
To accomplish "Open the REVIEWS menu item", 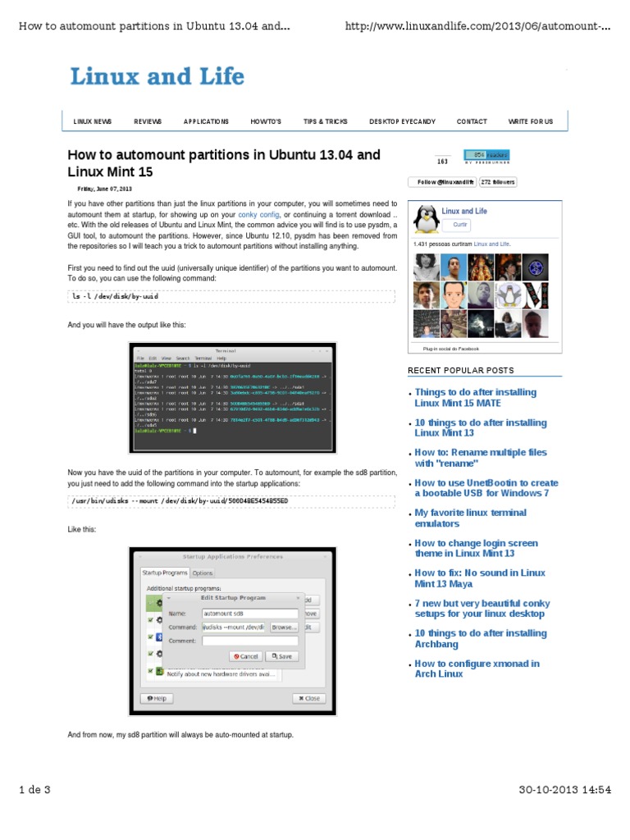I will point(148,121).
